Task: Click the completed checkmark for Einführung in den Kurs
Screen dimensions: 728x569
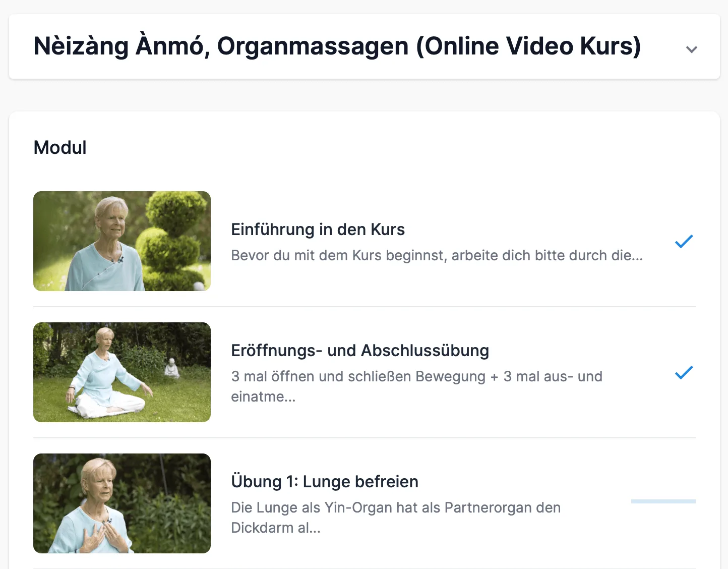Action: tap(684, 242)
